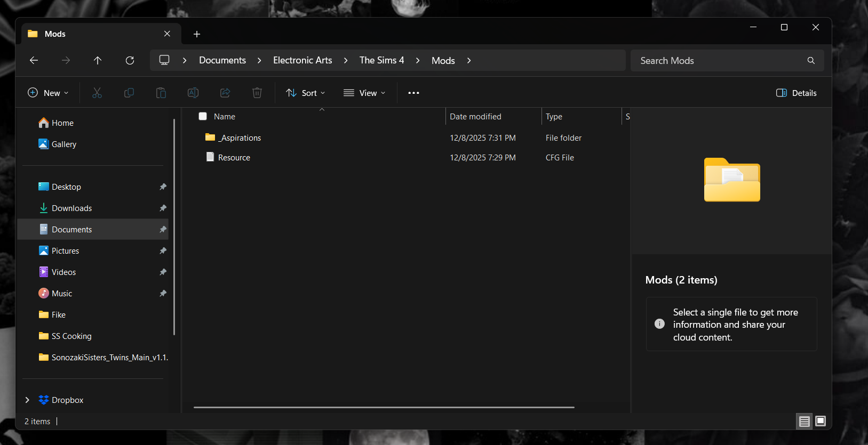This screenshot has height=445, width=868.
Task: Switch to large thumbnails view in status bar
Action: (x=821, y=421)
